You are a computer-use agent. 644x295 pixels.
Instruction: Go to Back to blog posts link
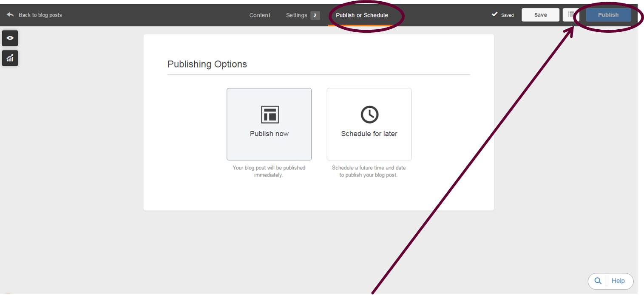[x=40, y=15]
